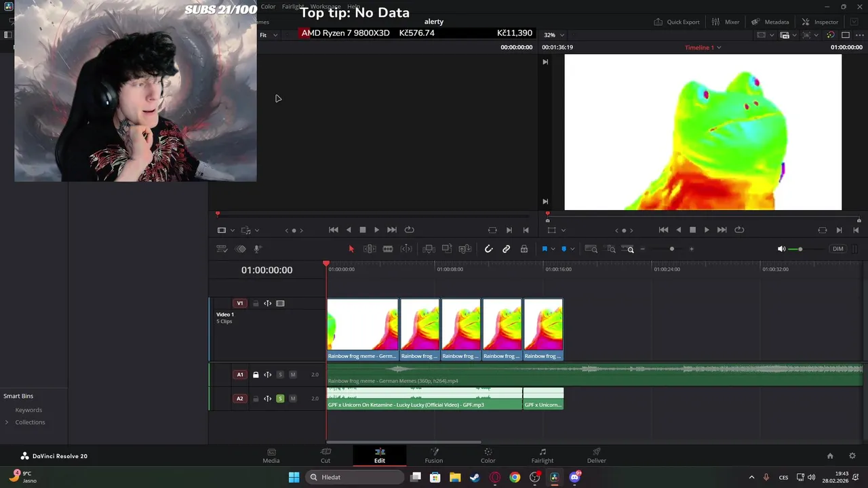Click Overwrite Clip edit icon
Screen dimensions: 868x488
click(447, 249)
